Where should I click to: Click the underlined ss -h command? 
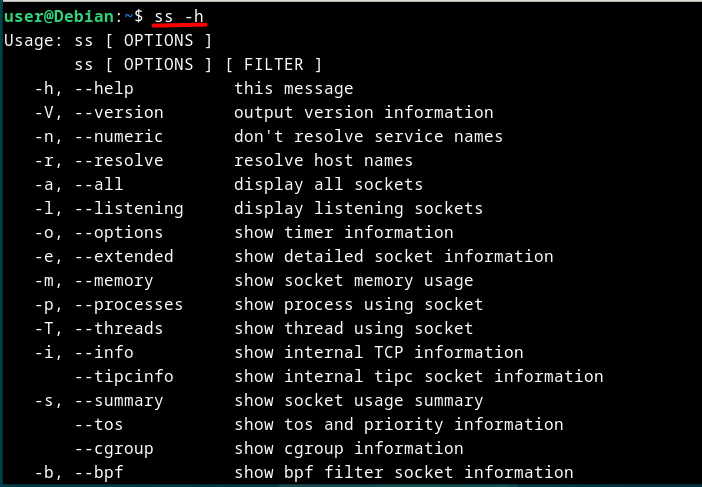(x=179, y=17)
